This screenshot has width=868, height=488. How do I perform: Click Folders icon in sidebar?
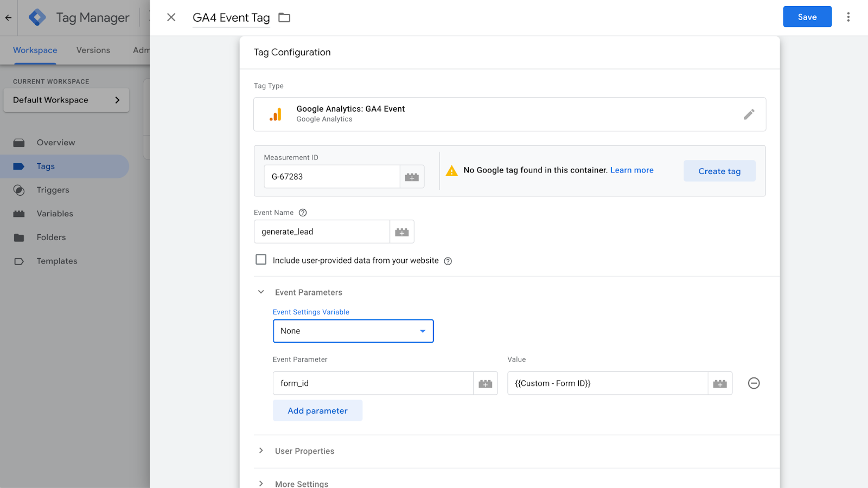19,237
